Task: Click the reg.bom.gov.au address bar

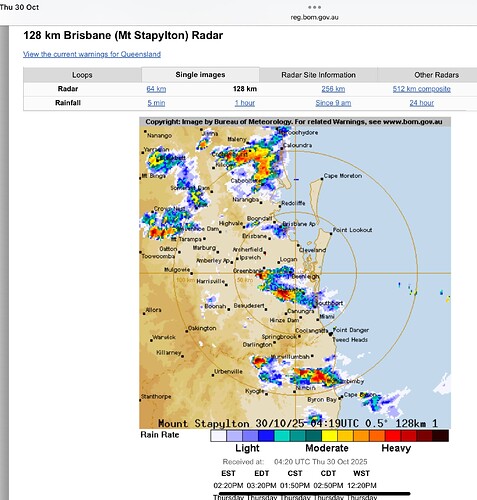Action: [314, 17]
